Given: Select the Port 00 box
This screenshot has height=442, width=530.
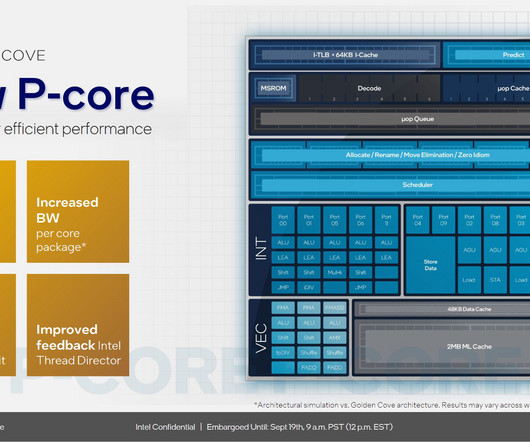Looking at the screenshot, I should point(283,220).
